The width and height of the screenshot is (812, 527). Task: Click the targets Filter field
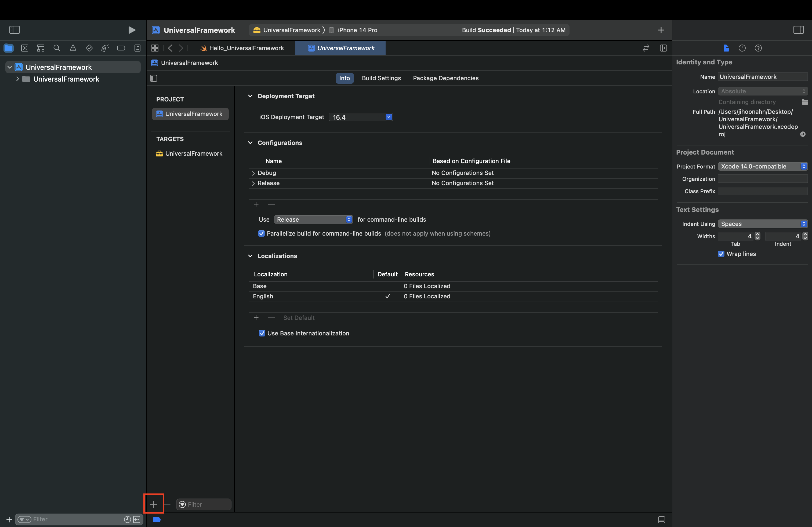click(x=204, y=504)
